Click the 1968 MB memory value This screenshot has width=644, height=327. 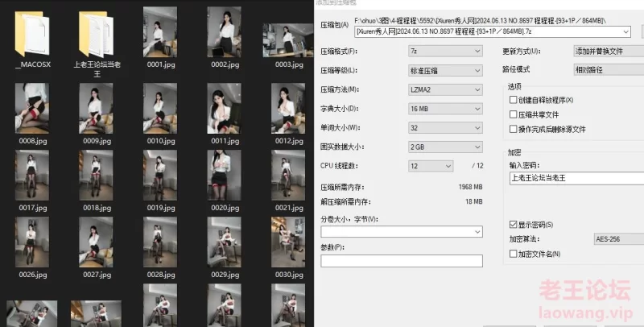(470, 187)
